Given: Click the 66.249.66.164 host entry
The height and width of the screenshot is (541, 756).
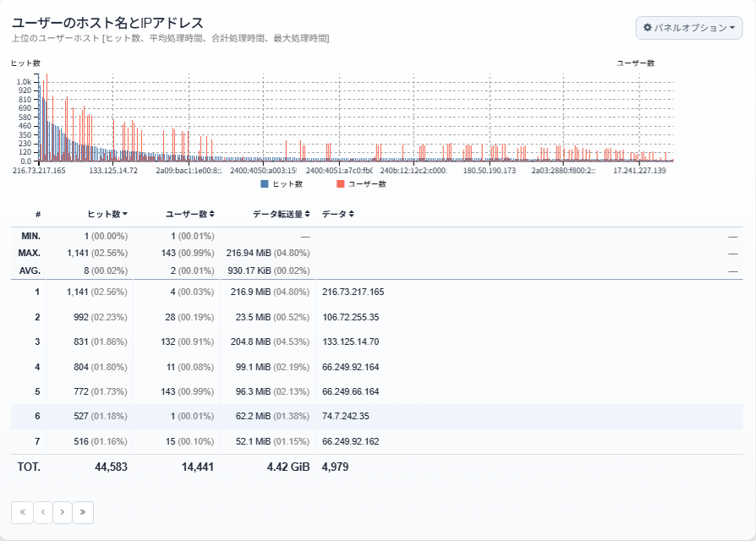Looking at the screenshot, I should click(x=351, y=391).
